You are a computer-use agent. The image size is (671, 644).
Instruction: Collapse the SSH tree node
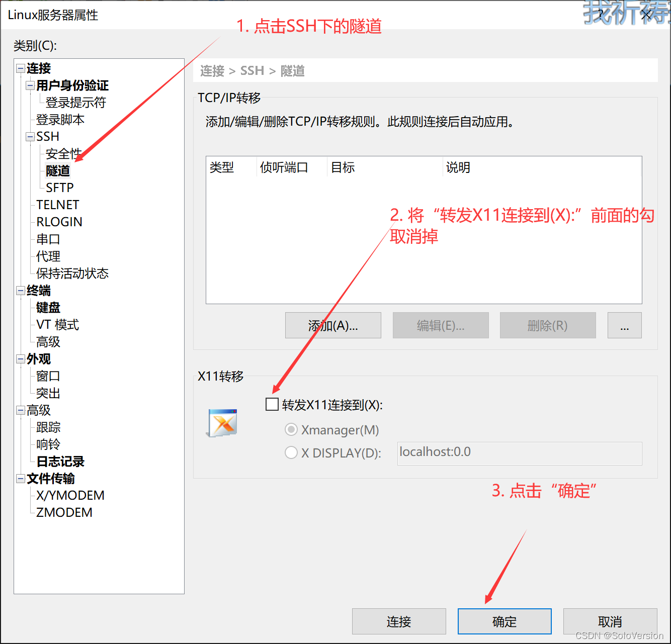30,136
